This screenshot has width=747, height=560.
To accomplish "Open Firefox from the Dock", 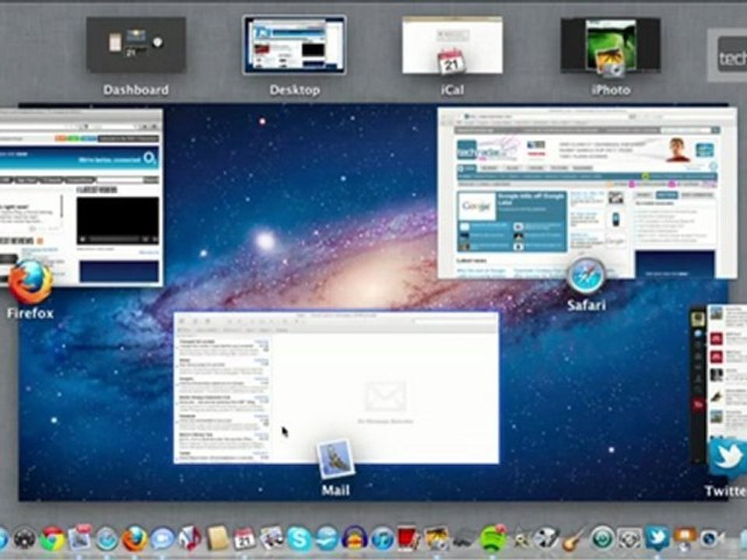I will click(135, 538).
